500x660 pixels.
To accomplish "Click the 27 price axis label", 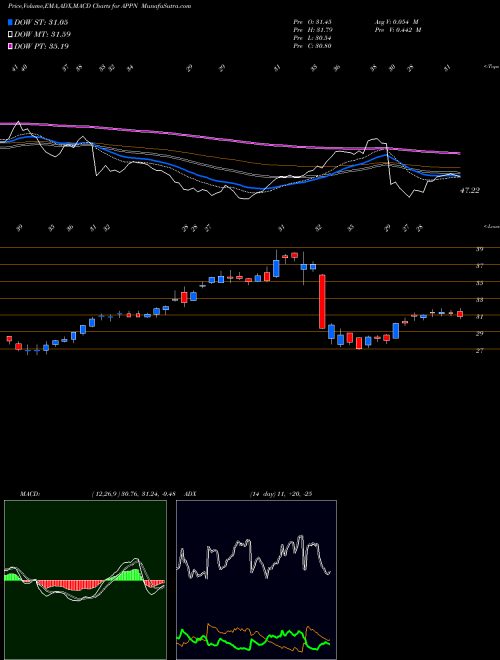I will click(x=479, y=350).
